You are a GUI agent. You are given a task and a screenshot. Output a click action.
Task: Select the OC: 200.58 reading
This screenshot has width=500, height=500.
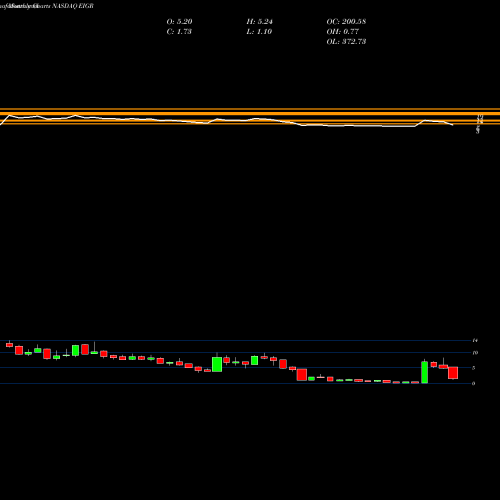coord(346,22)
